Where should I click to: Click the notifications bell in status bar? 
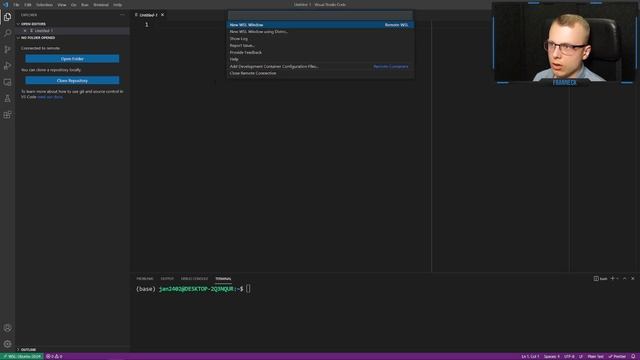click(x=633, y=356)
